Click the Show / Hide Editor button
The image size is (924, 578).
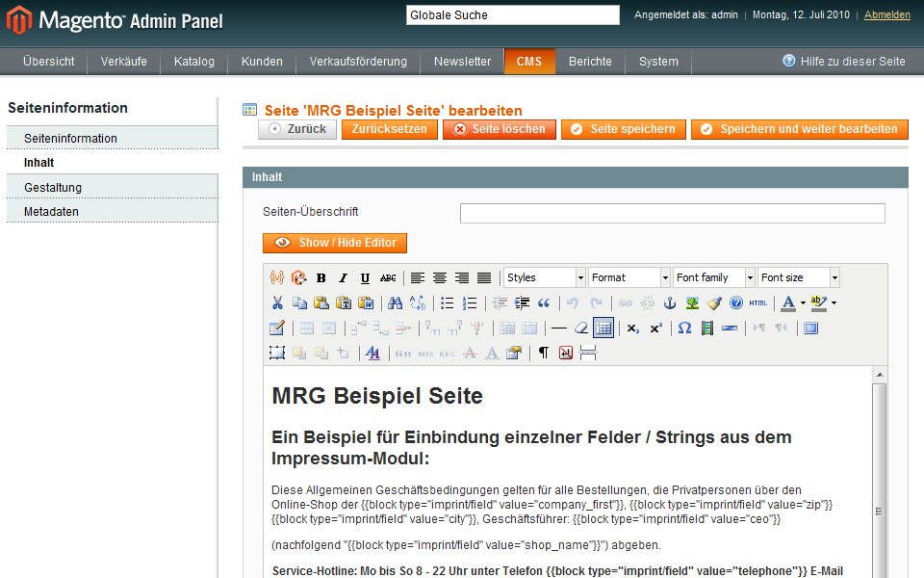pos(335,243)
